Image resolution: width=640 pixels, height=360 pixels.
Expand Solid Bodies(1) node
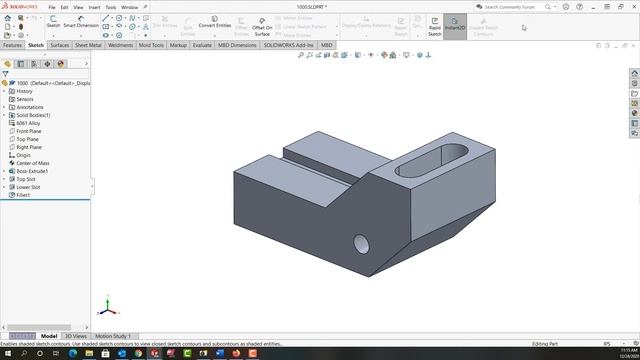[4, 116]
